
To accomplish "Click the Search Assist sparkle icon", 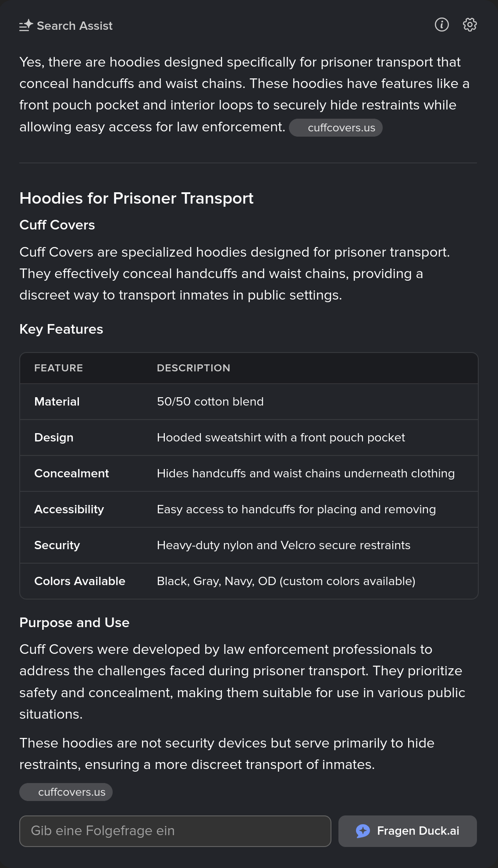I will (x=26, y=25).
